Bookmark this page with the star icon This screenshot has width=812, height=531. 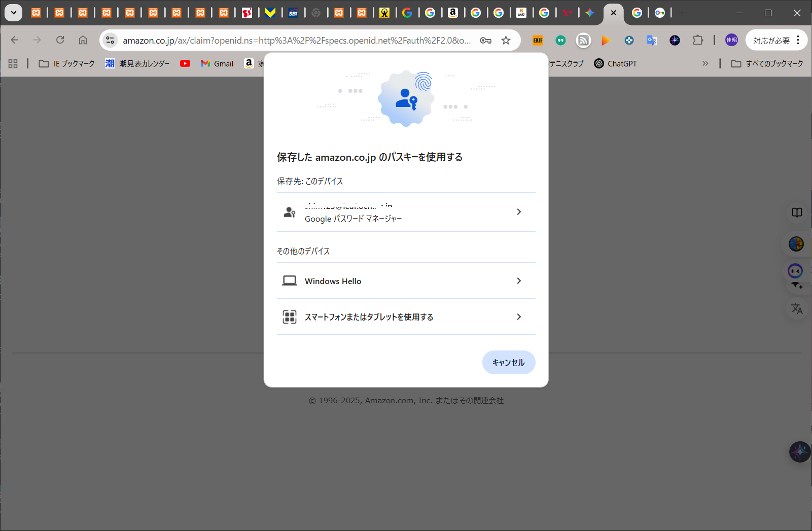pyautogui.click(x=506, y=40)
